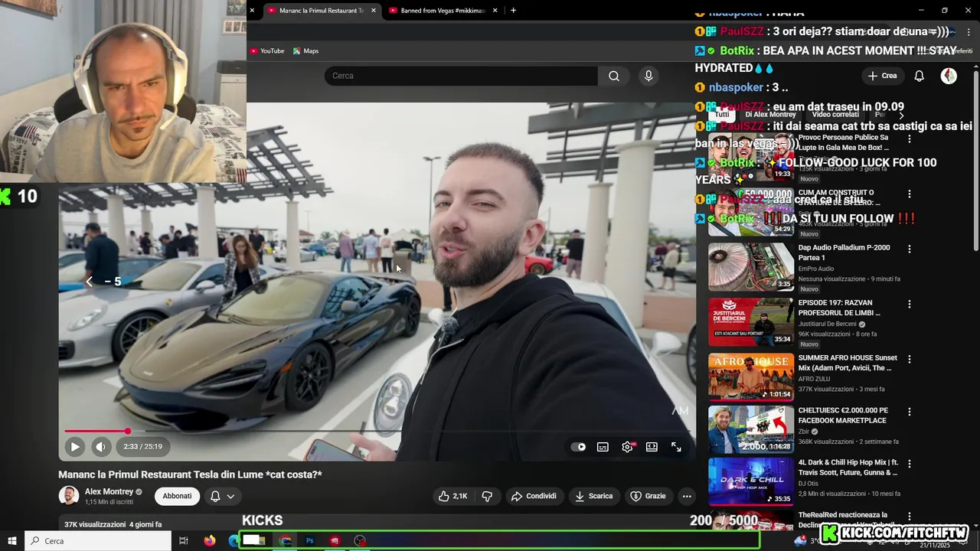Open the Alex Montrey channel name link
This screenshot has height=551, width=980.
[109, 491]
